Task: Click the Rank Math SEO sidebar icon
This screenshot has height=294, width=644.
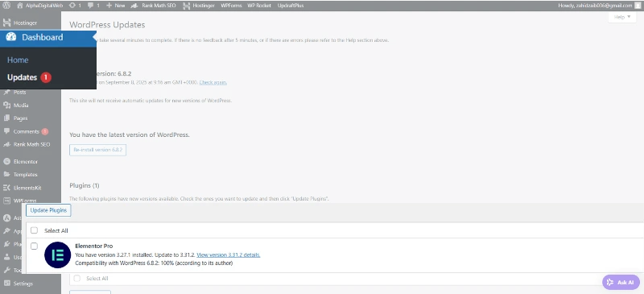Action: click(6, 144)
